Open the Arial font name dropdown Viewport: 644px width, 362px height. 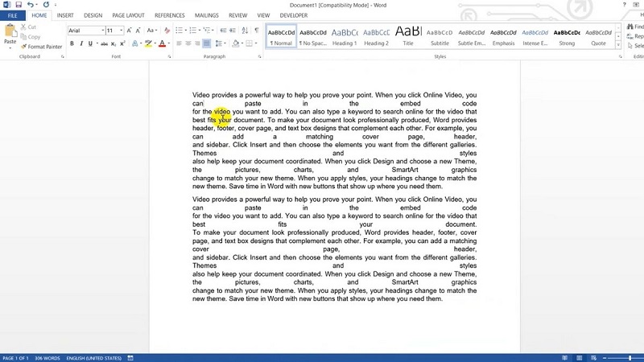point(102,31)
